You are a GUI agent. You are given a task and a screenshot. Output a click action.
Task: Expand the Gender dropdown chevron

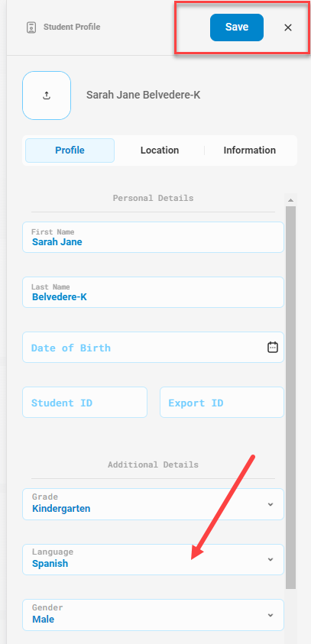coord(271,615)
